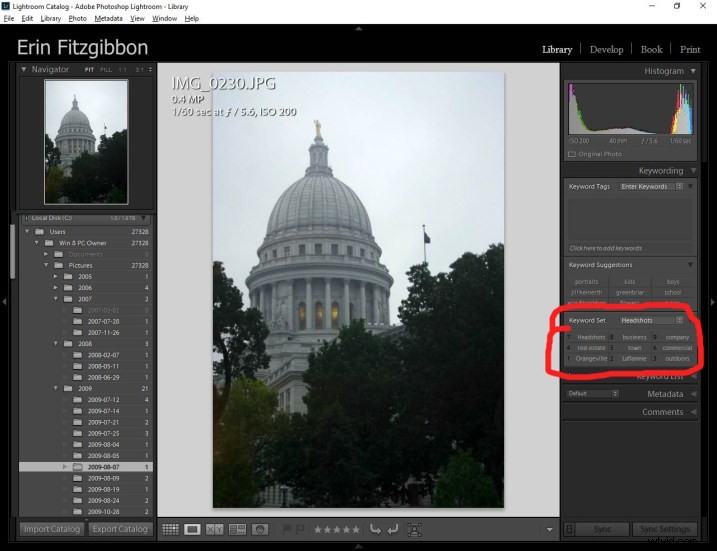Open Survey view icon
The image size is (717, 551).
[237, 530]
